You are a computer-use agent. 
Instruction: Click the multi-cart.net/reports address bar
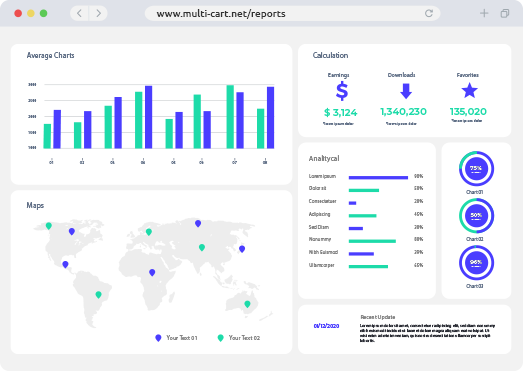coord(293,14)
